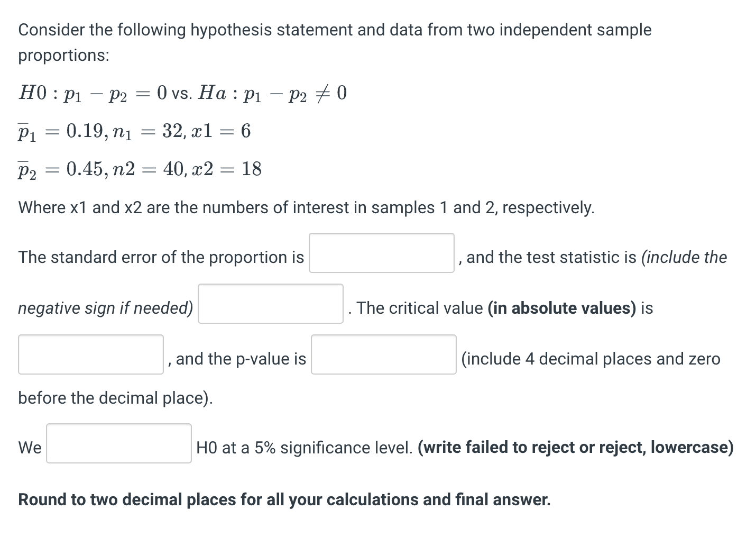Click the box for failed to reject or reject
This screenshot has height=546, width=756.
pyautogui.click(x=118, y=443)
